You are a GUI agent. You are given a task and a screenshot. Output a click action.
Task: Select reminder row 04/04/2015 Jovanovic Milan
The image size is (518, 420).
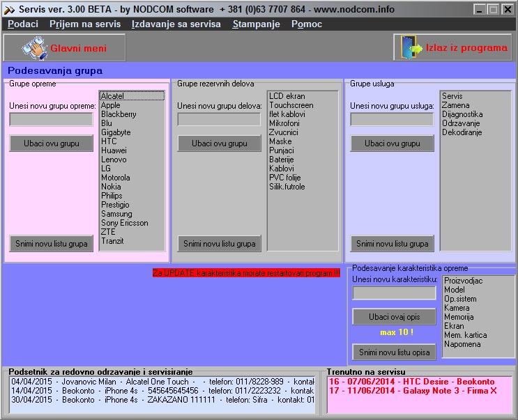click(162, 382)
